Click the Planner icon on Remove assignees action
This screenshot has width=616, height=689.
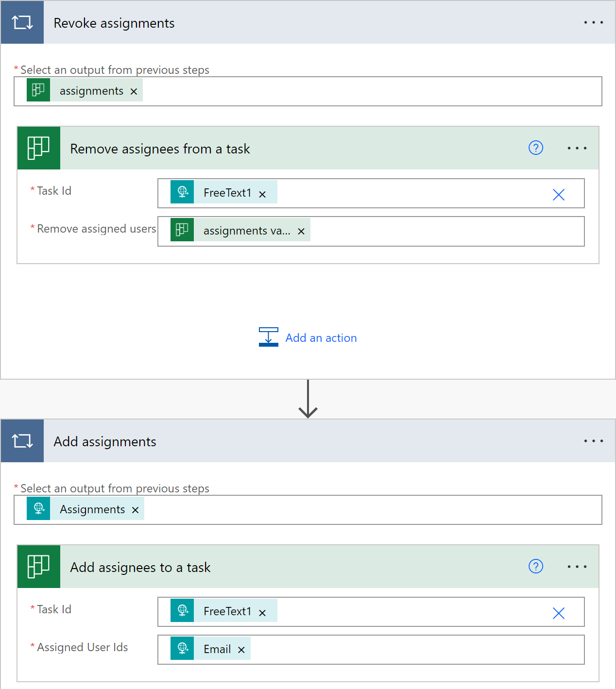[39, 148]
